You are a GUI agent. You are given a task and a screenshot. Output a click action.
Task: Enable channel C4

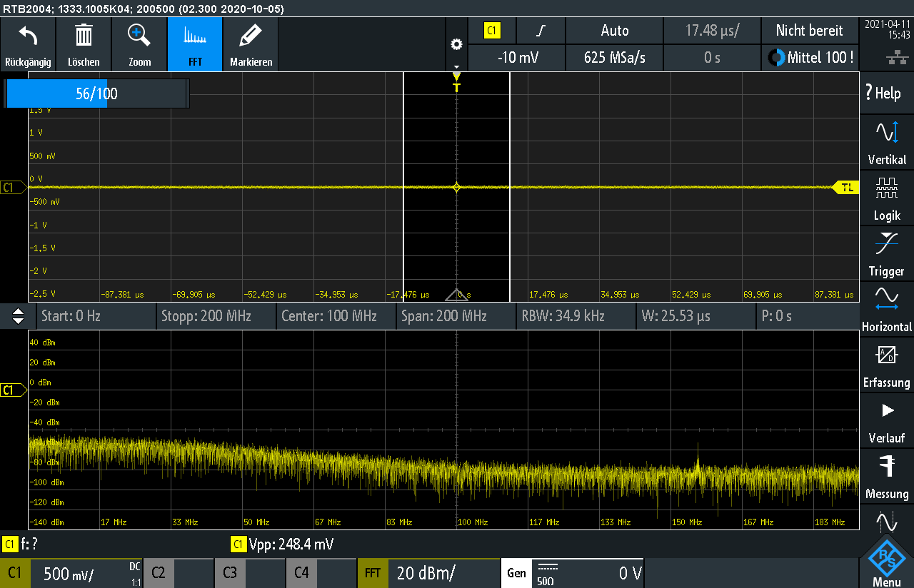click(x=301, y=573)
